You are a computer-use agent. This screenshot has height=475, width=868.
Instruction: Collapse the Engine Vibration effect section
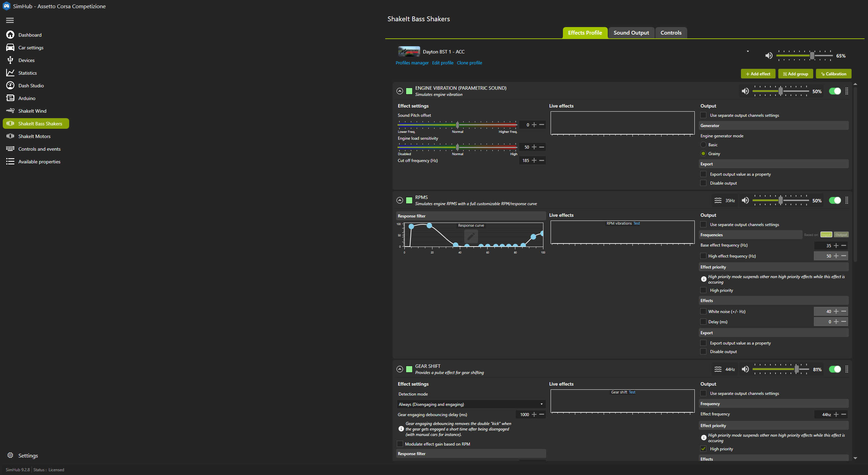click(x=400, y=91)
